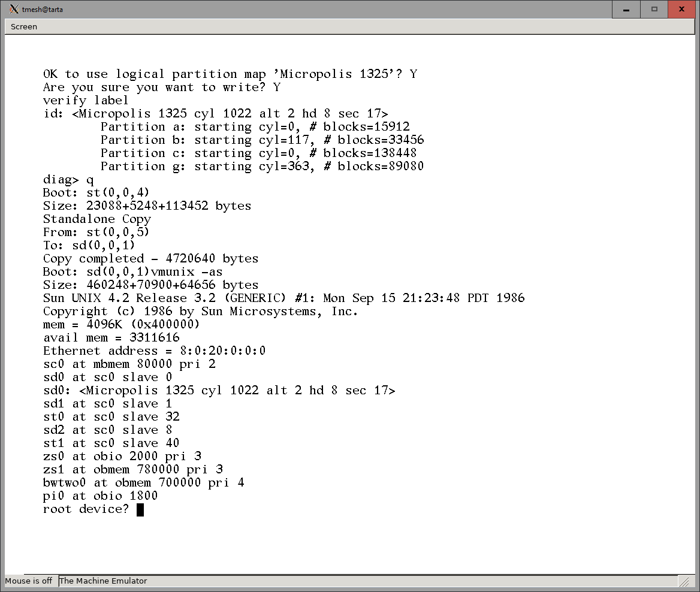Image resolution: width=700 pixels, height=592 pixels.
Task: Click the 'Partition g' blocks=89080 line
Action: point(262,167)
